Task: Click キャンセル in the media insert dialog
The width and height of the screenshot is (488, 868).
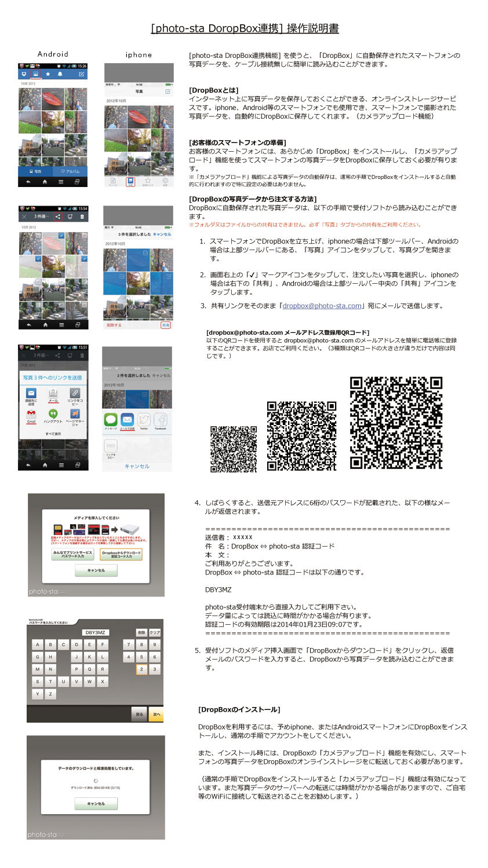Action: (96, 570)
